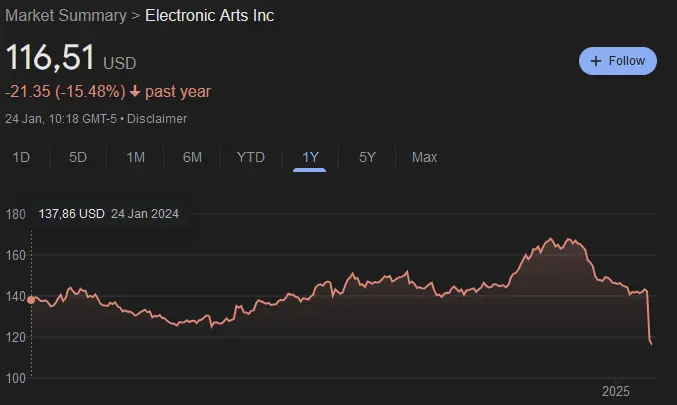The height and width of the screenshot is (405, 677).
Task: Switch to the 5D range tab
Action: [x=78, y=157]
